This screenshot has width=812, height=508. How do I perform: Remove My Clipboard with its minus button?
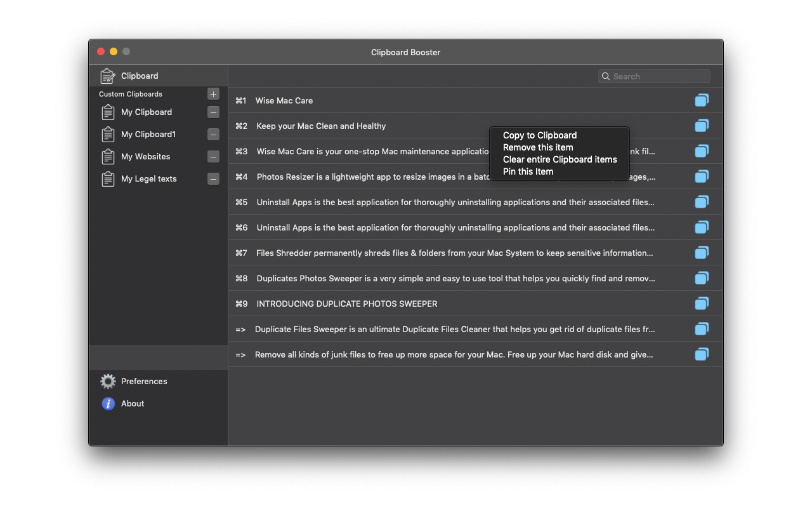(x=213, y=112)
